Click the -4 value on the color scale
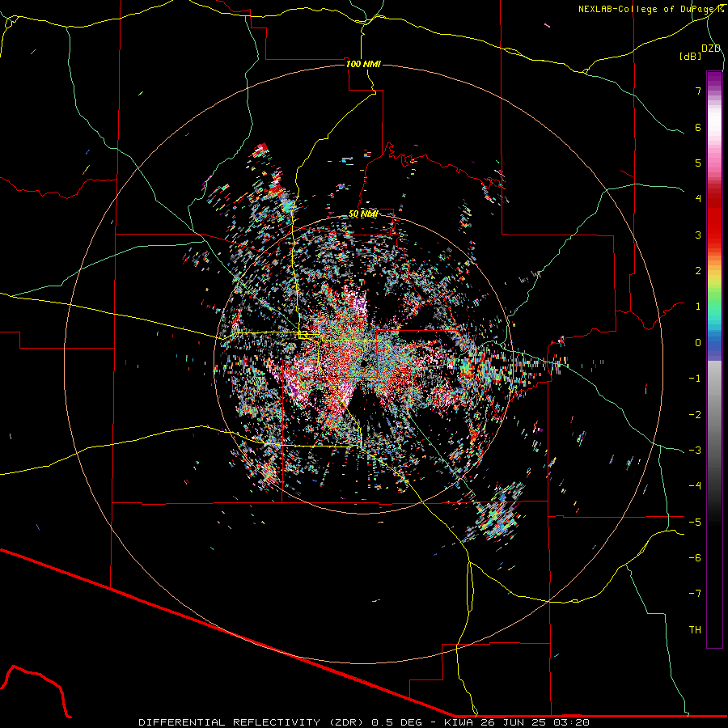728x728 pixels. 695,485
